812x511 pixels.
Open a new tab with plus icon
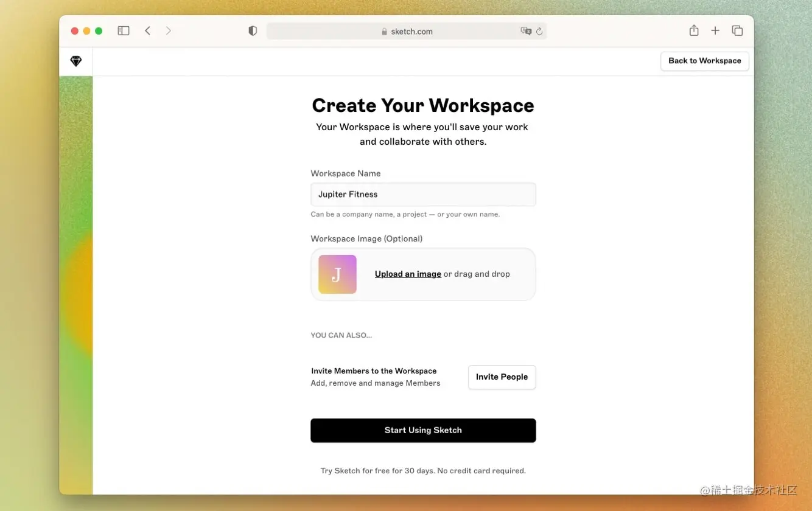tap(715, 30)
